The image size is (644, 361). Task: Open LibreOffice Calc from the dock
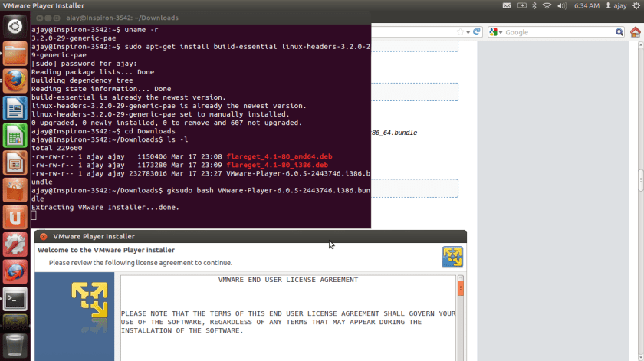tap(15, 136)
